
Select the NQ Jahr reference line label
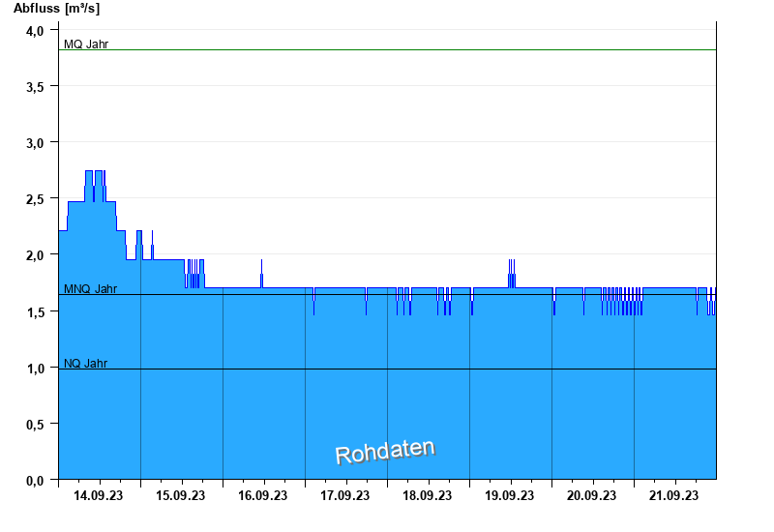click(x=85, y=364)
